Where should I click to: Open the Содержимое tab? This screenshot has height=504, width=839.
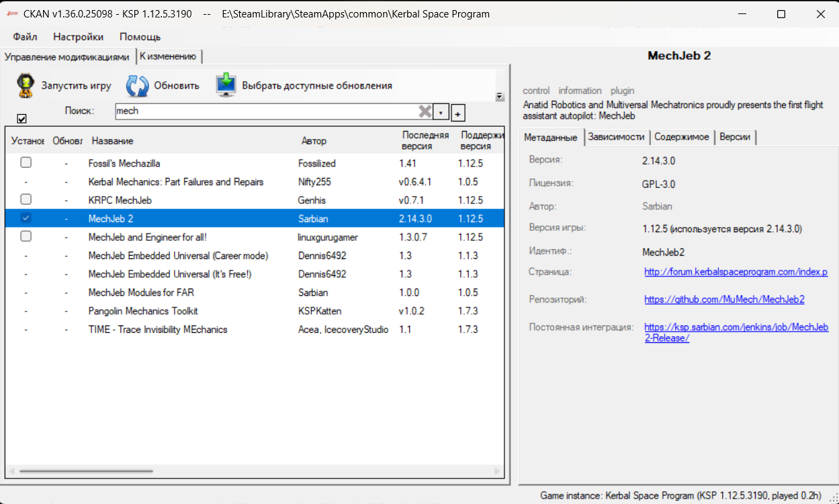click(682, 137)
